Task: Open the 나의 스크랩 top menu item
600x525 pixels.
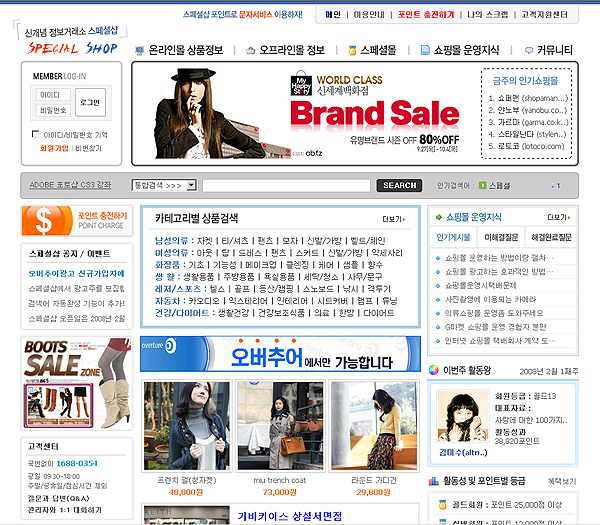Action: pyautogui.click(x=488, y=15)
